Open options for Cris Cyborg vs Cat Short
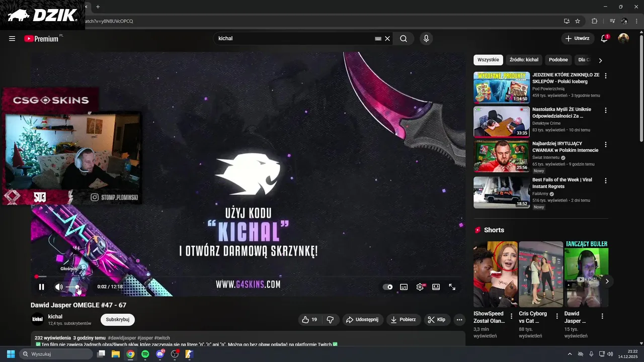 (x=557, y=316)
